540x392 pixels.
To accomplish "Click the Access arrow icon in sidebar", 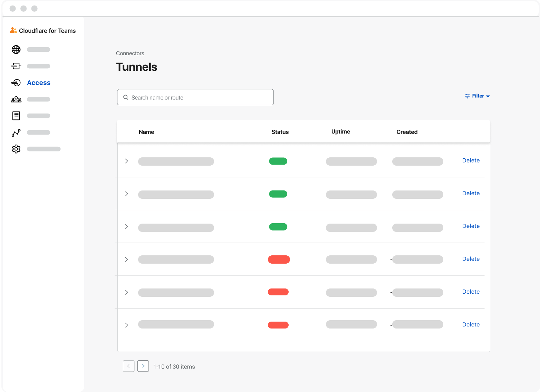I will (x=16, y=82).
